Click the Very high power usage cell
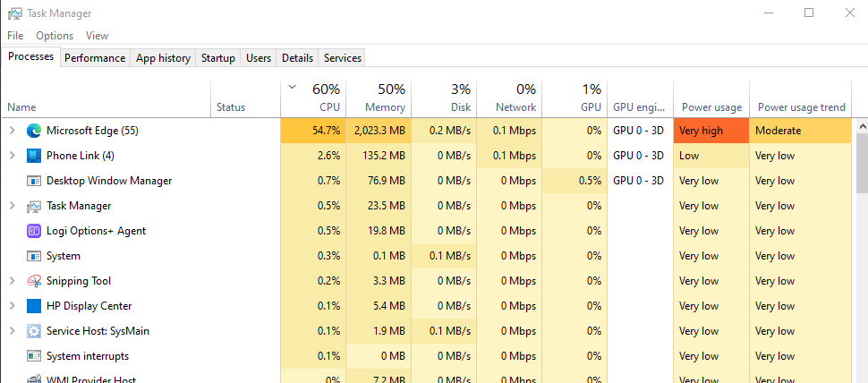Screen dimensions: 868x383 711,131
